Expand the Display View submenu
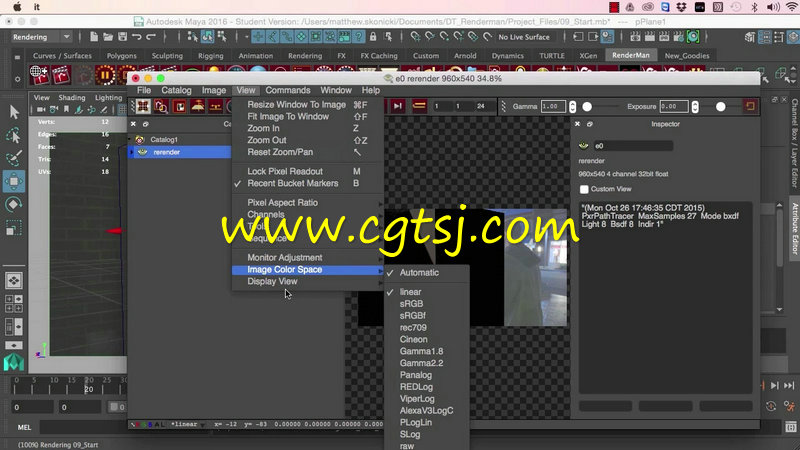Image resolution: width=800 pixels, height=450 pixels. point(308,281)
